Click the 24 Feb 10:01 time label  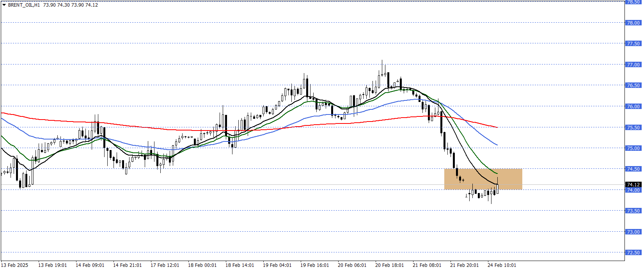coord(502,265)
